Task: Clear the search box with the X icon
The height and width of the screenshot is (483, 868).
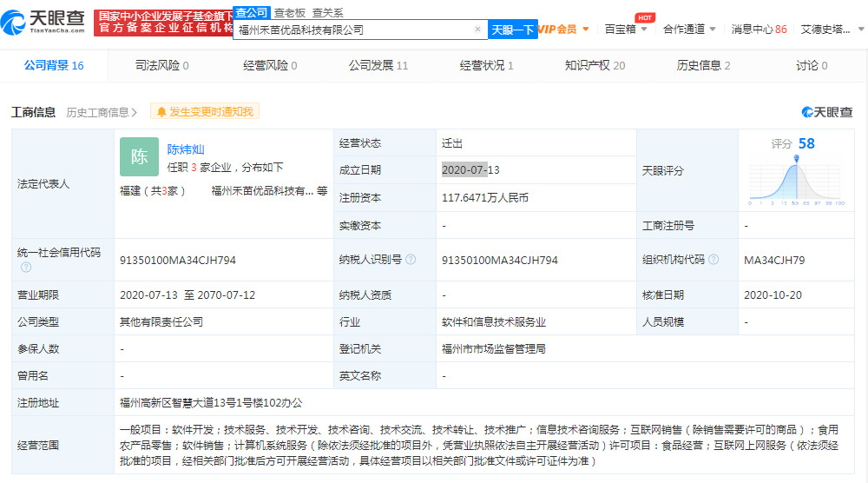Action: (477, 30)
